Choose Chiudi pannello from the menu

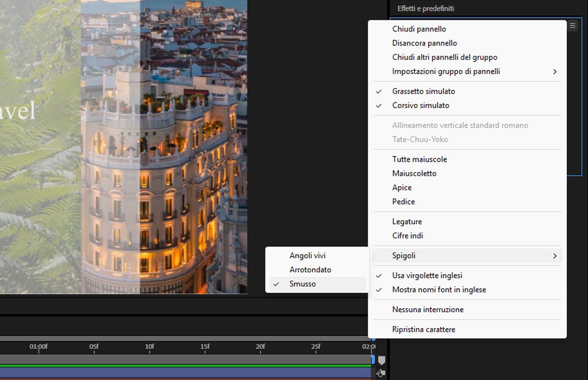419,29
